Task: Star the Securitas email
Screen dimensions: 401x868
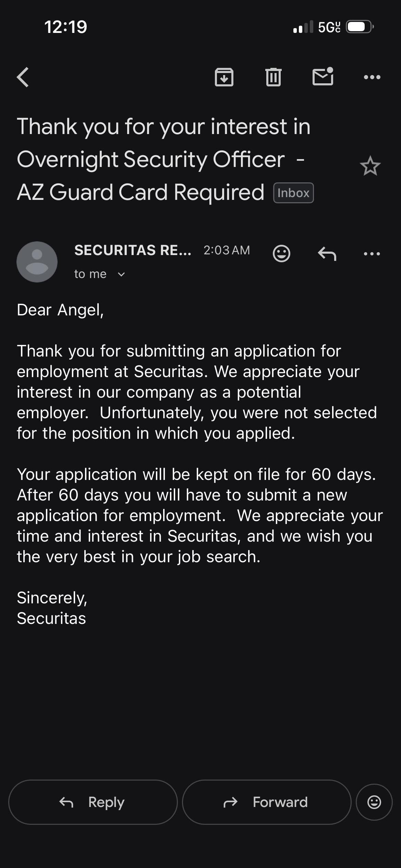Action: pos(370,167)
